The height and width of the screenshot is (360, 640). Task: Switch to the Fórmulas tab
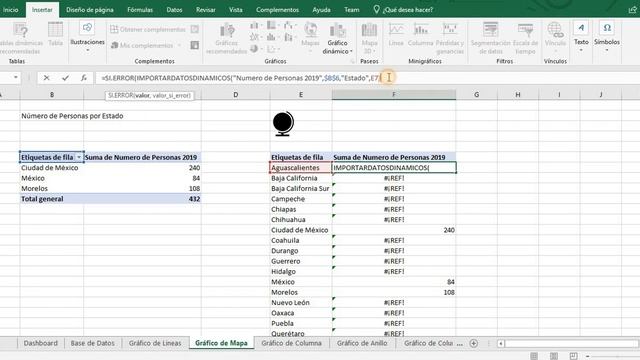(x=140, y=9)
